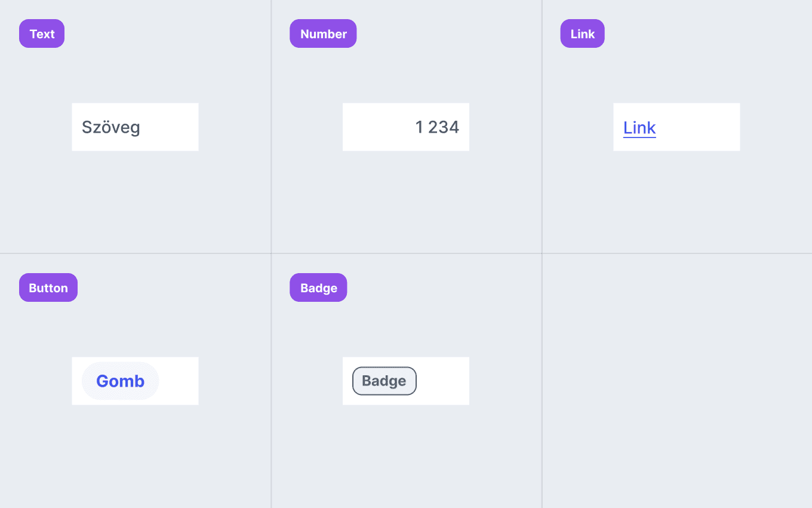Select the purple Button label tag
The image size is (812, 508).
(x=48, y=287)
